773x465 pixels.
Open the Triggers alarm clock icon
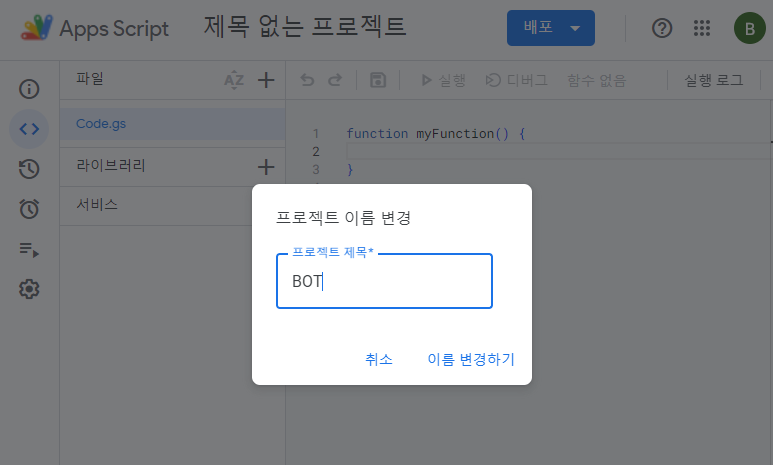point(29,208)
